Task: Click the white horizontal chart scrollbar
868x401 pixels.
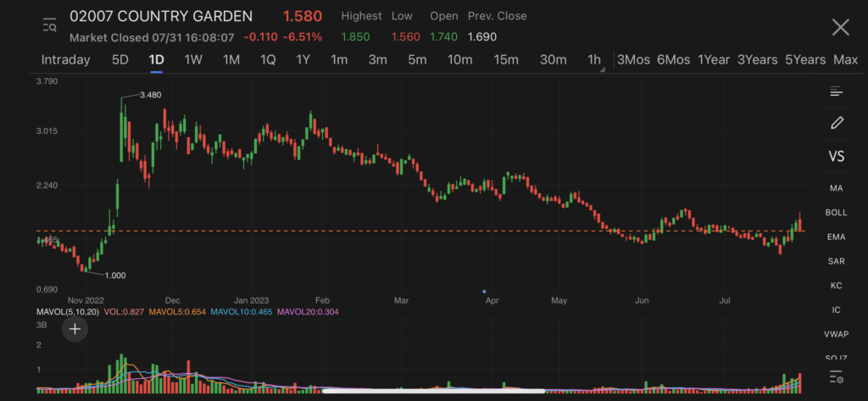Action: point(434,391)
